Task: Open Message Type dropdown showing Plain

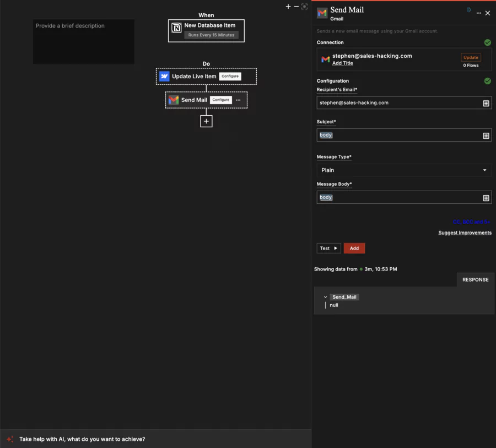Action: click(404, 170)
